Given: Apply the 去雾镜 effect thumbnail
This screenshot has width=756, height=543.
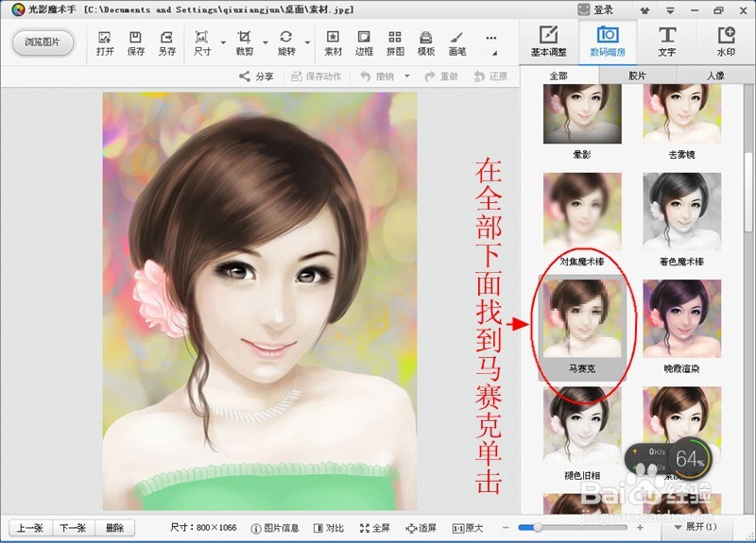Looking at the screenshot, I should 681,113.
